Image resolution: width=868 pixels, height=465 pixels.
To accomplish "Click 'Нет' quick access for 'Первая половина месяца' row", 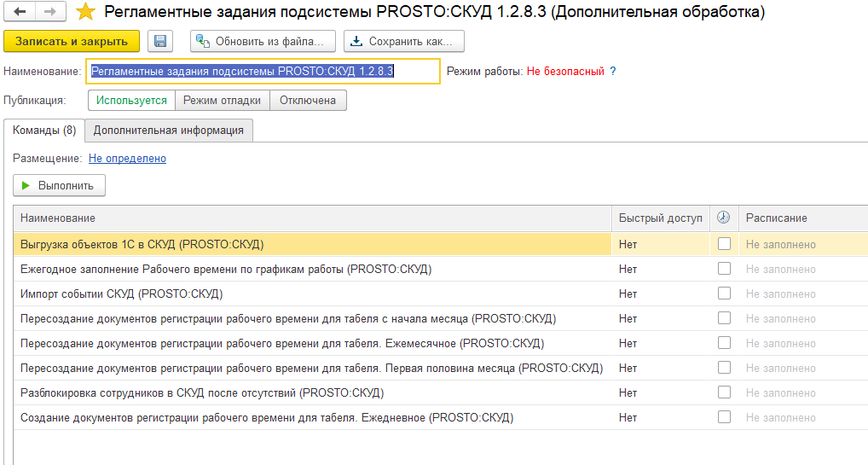I will pyautogui.click(x=628, y=368).
